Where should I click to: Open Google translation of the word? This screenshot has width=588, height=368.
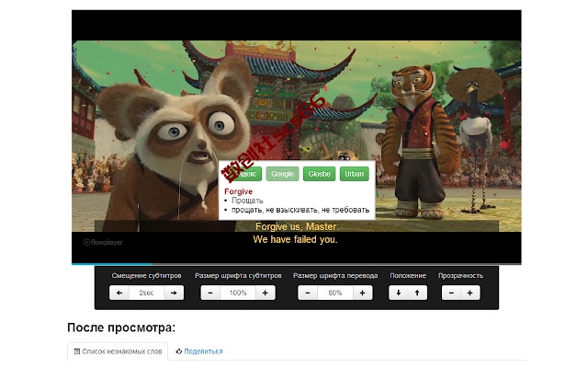282,174
